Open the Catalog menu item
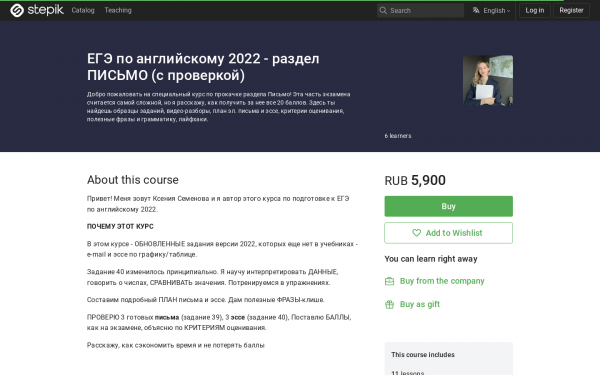Image resolution: width=600 pixels, height=375 pixels. pyautogui.click(x=83, y=10)
